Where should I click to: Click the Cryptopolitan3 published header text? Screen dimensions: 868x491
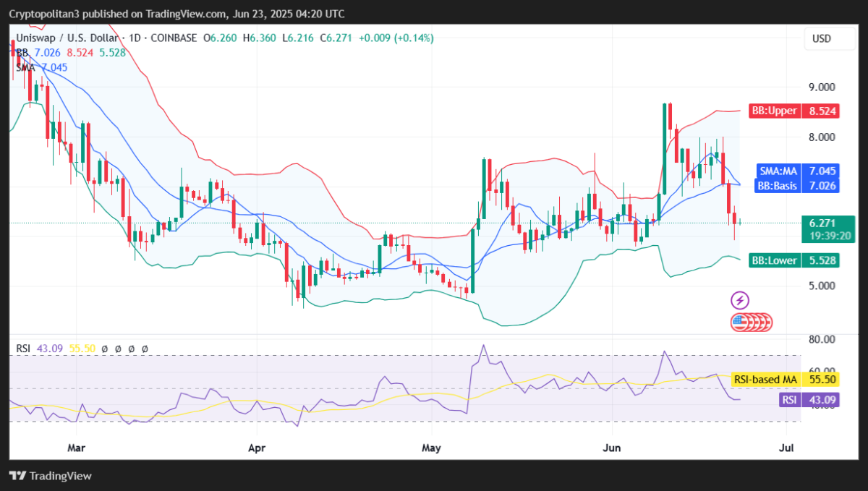pyautogui.click(x=177, y=14)
